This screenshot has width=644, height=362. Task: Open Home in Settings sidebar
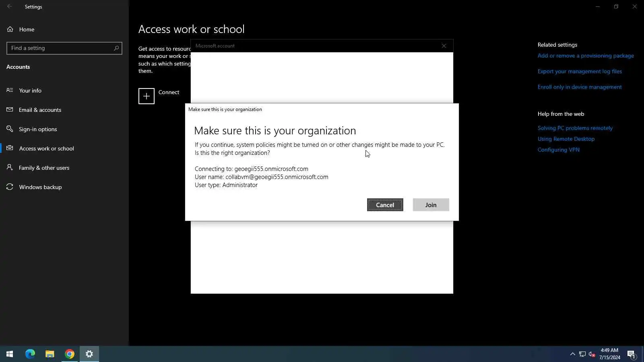point(64,29)
